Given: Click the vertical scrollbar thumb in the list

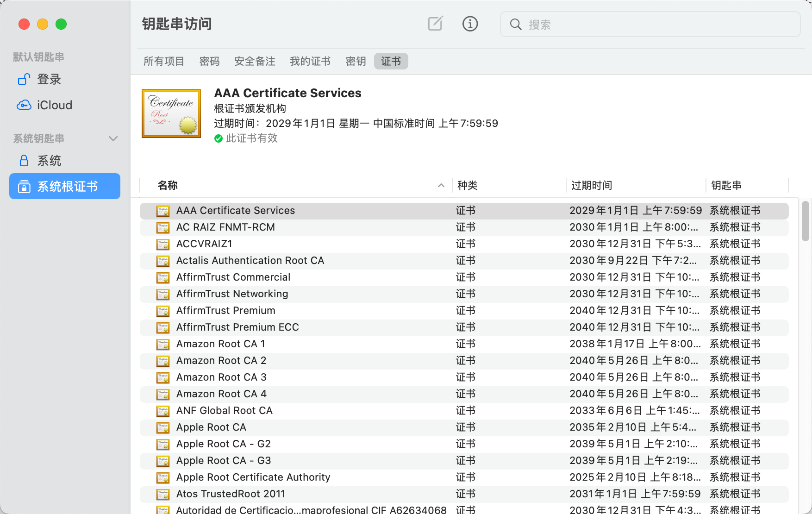Looking at the screenshot, I should (x=806, y=221).
